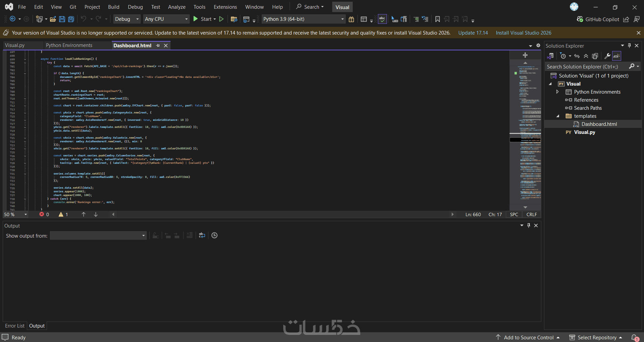Viewport: 644px width, 342px height.
Task: Toggle word wrap in Output window
Action: pyautogui.click(x=202, y=235)
